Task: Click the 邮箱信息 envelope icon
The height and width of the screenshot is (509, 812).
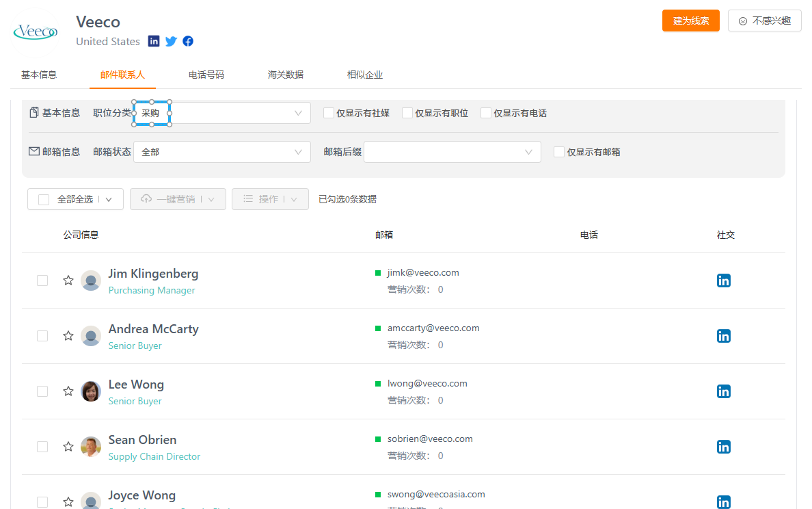Action: 34,151
